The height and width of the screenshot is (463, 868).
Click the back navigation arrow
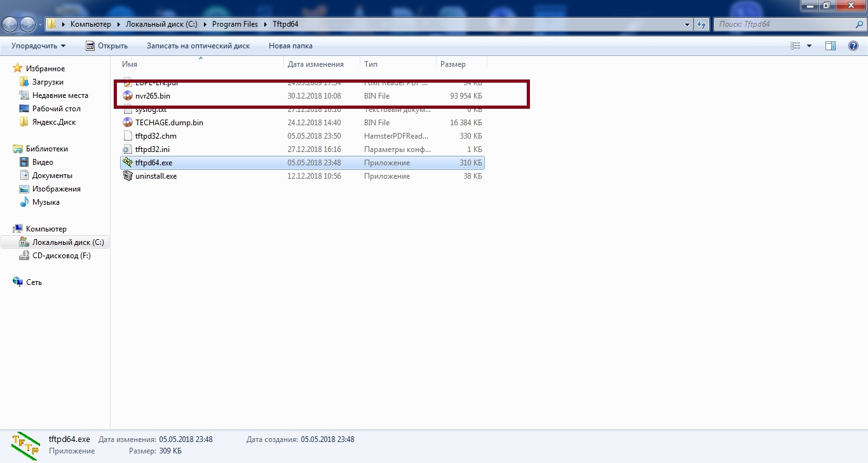pyautogui.click(x=11, y=24)
